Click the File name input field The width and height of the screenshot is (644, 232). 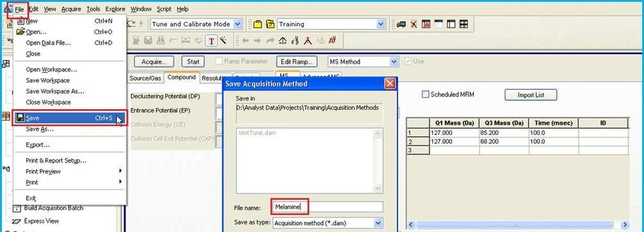pyautogui.click(x=327, y=207)
